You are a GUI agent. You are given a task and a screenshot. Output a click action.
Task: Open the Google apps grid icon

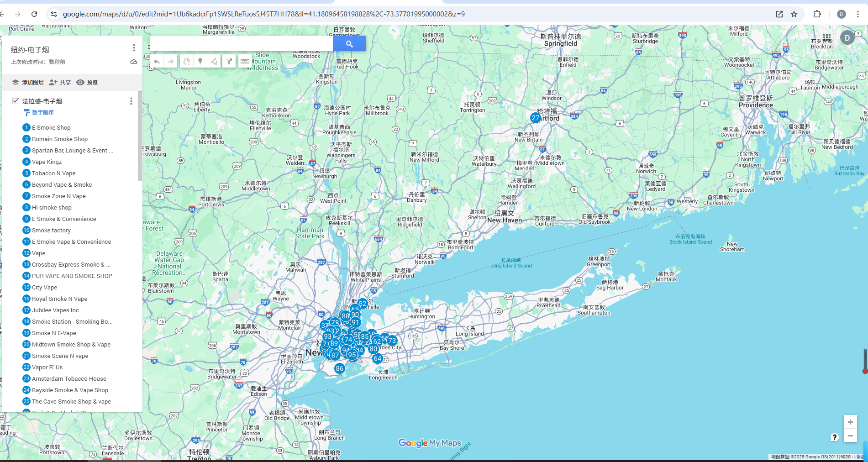click(x=827, y=37)
